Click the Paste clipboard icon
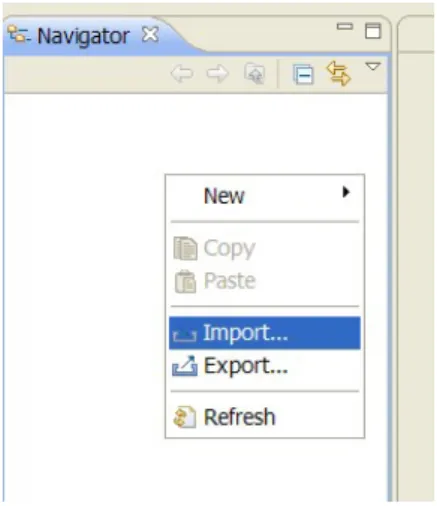Image resolution: width=437 pixels, height=506 pixels. tap(185, 281)
